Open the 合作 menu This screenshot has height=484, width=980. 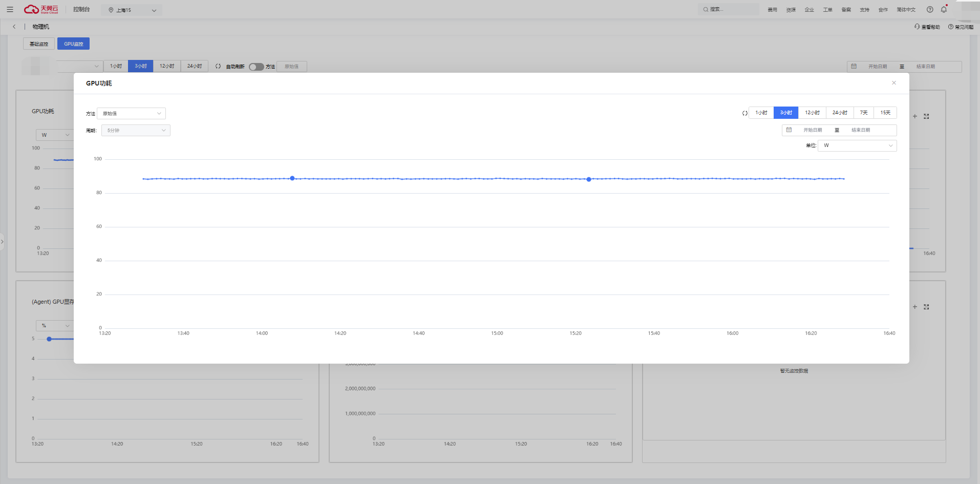click(883, 10)
